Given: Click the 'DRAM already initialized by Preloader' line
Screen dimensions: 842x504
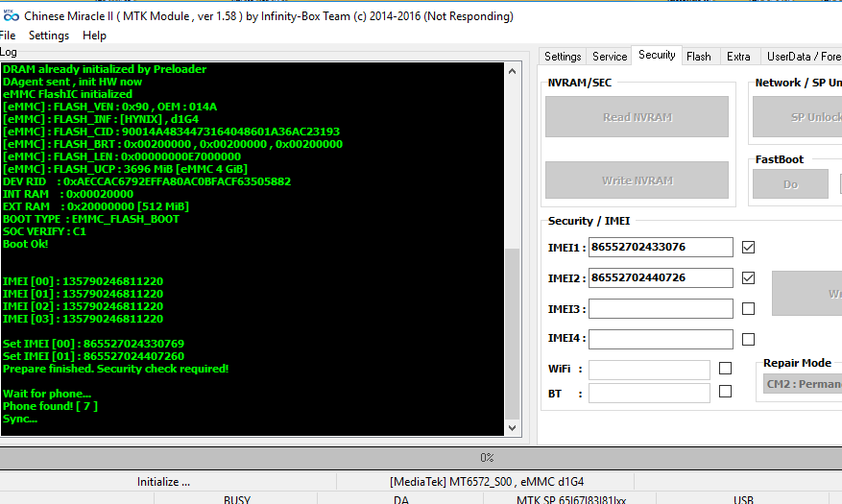Looking at the screenshot, I should (x=105, y=69).
